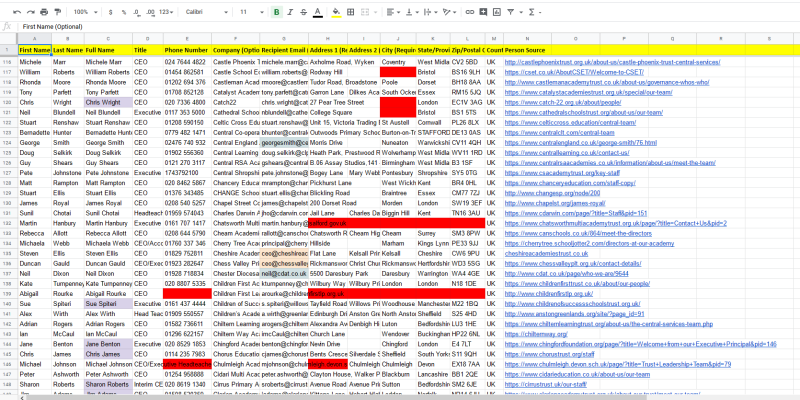Open the horizontal align dropdown
This screenshot has height=400, width=800.
coord(392,12)
